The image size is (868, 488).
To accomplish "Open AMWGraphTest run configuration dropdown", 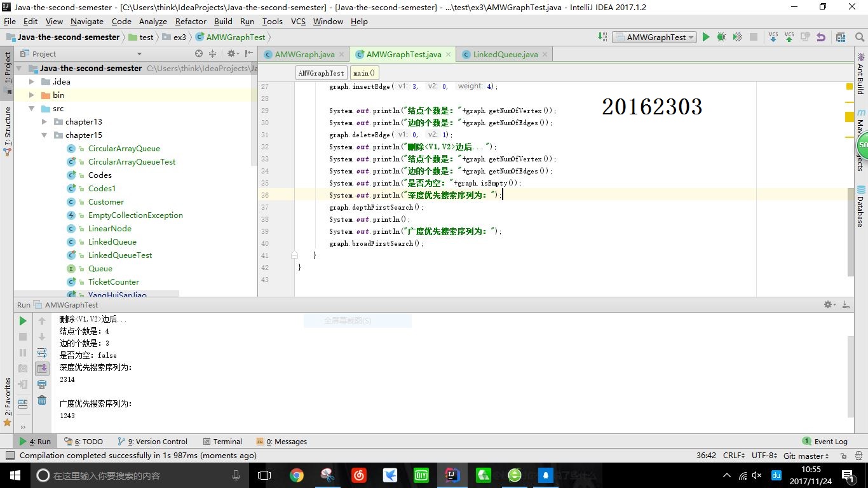I will coord(654,37).
